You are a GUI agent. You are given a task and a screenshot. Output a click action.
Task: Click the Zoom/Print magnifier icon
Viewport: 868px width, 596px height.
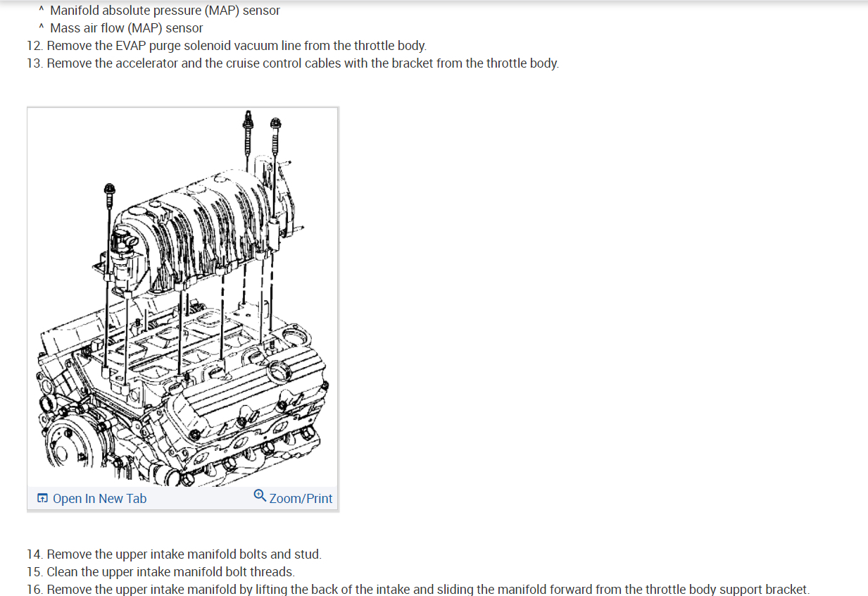pyautogui.click(x=260, y=497)
